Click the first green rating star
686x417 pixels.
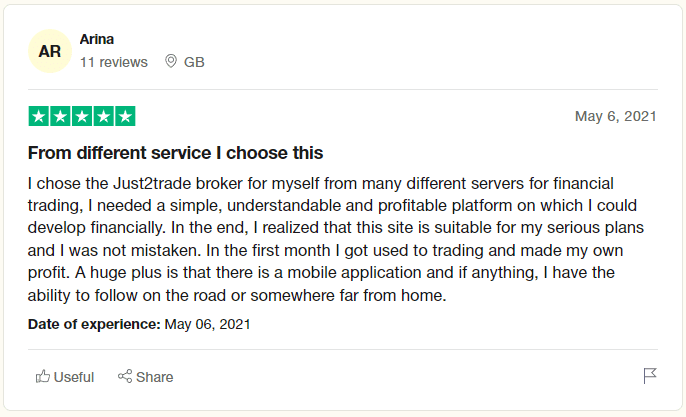(38, 116)
